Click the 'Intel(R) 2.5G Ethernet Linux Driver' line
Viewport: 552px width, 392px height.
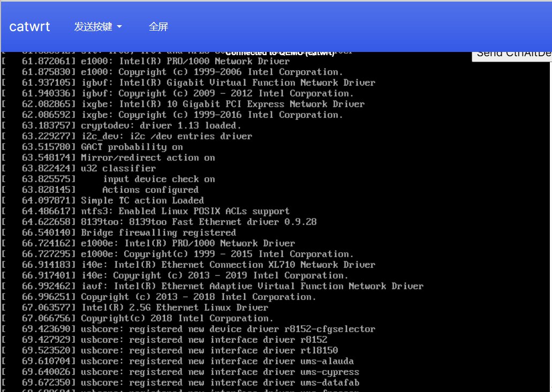click(135, 308)
